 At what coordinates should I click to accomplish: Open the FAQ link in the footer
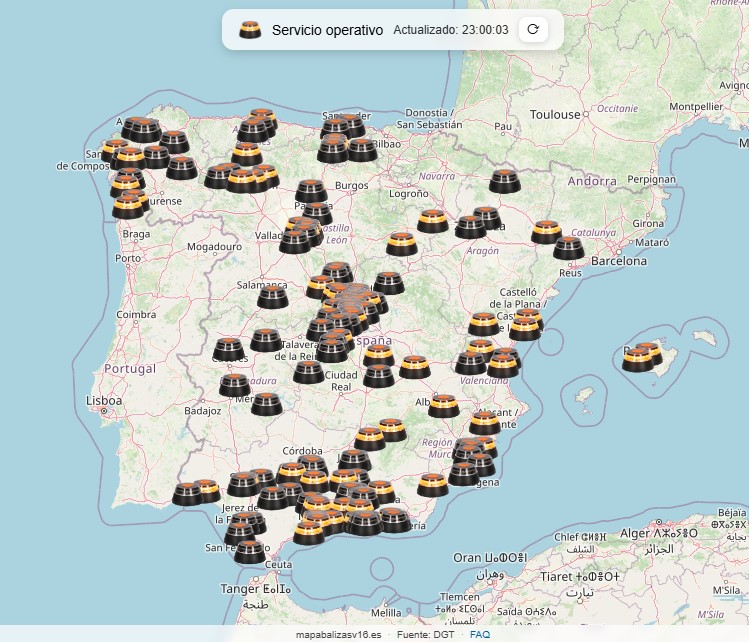tap(480, 634)
